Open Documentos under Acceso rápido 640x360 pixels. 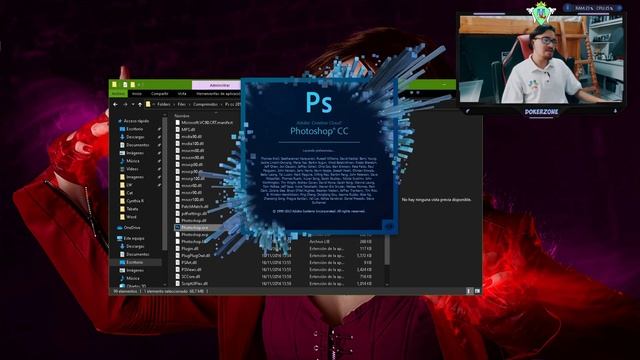coord(138,145)
